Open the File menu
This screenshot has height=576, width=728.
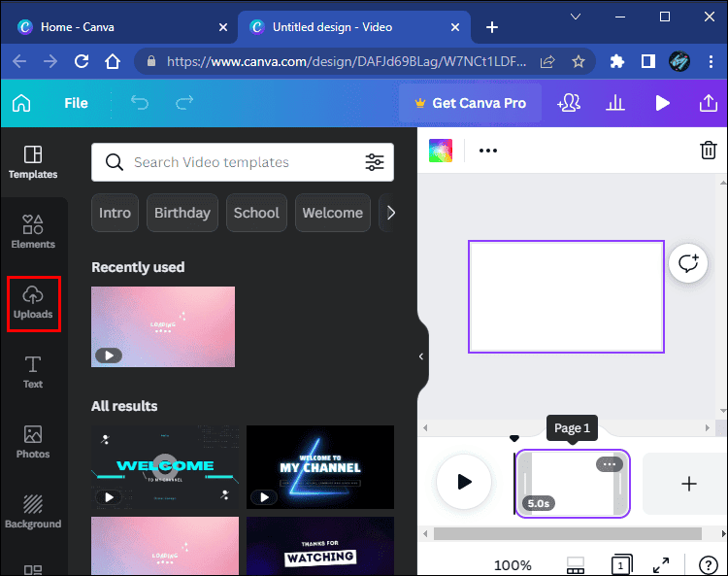pyautogui.click(x=76, y=103)
